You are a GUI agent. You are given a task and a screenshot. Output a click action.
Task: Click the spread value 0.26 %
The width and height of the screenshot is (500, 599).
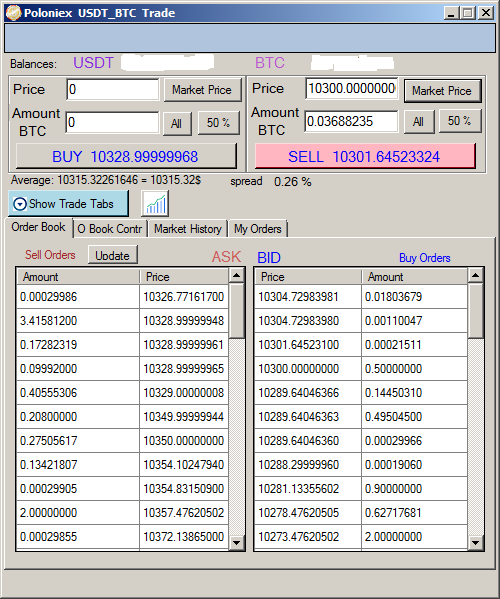click(x=293, y=182)
